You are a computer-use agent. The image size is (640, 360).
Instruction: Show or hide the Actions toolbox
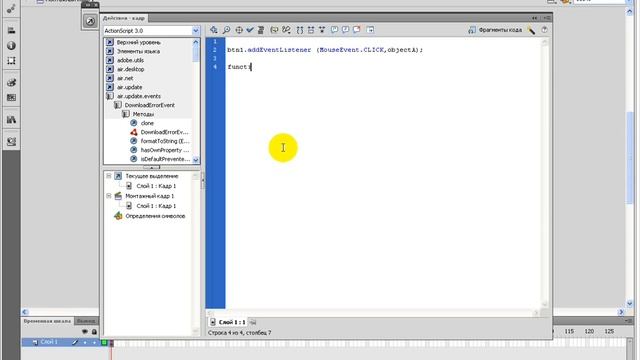[370, 30]
